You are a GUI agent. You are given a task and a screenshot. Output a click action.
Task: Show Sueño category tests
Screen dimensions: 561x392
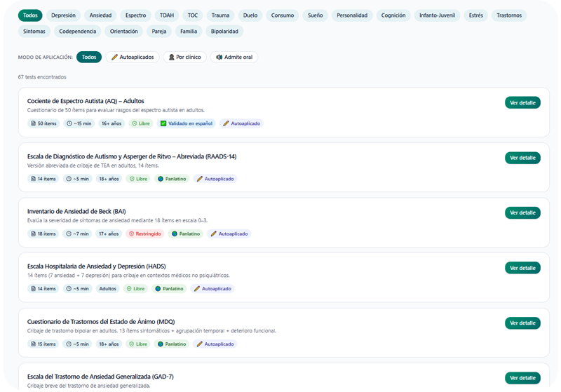coord(315,15)
